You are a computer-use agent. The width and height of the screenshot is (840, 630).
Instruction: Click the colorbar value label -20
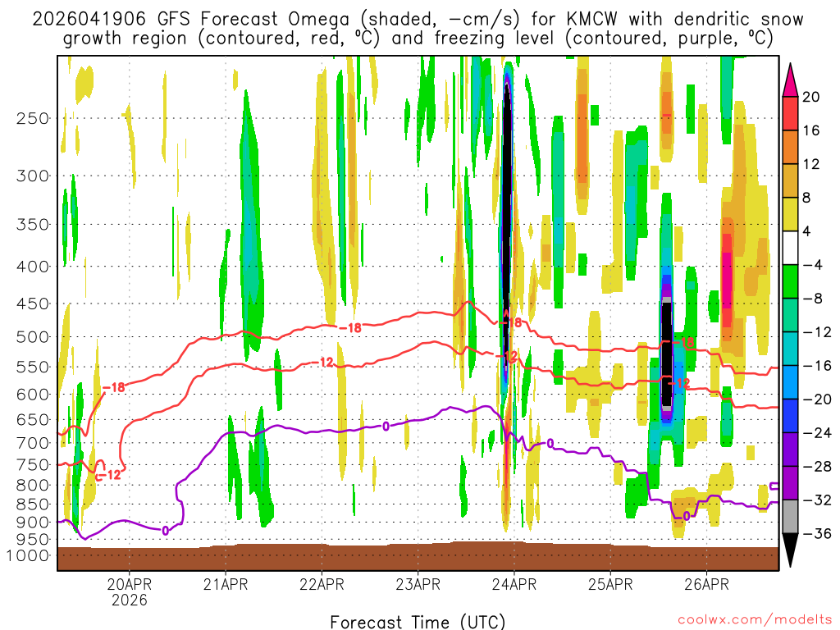coord(817,399)
